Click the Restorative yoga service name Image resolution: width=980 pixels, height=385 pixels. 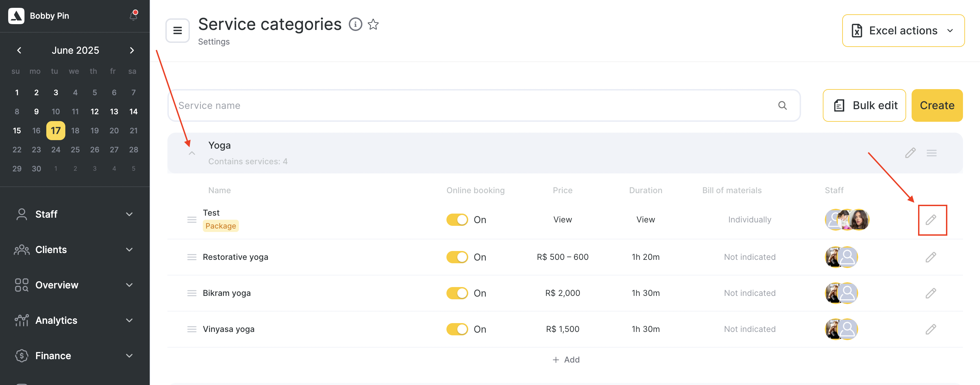click(x=235, y=257)
